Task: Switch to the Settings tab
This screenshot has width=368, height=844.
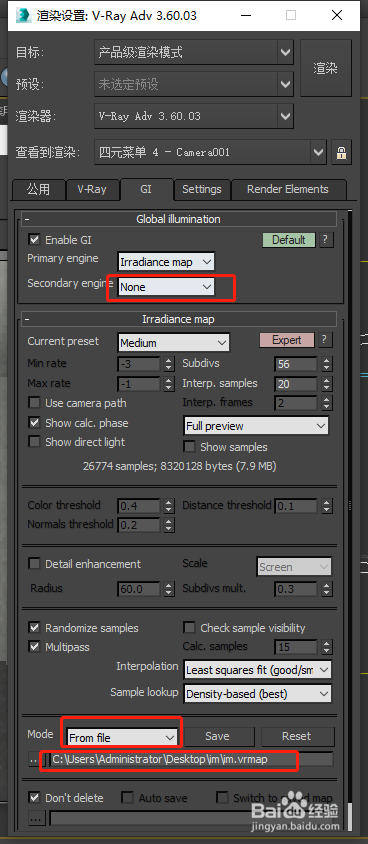Action: (202, 189)
